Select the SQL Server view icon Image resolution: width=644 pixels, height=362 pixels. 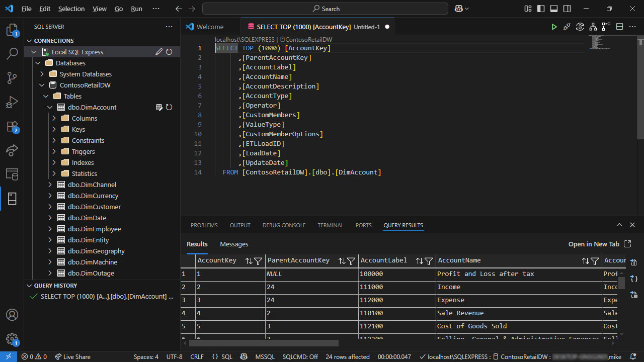pyautogui.click(x=12, y=199)
